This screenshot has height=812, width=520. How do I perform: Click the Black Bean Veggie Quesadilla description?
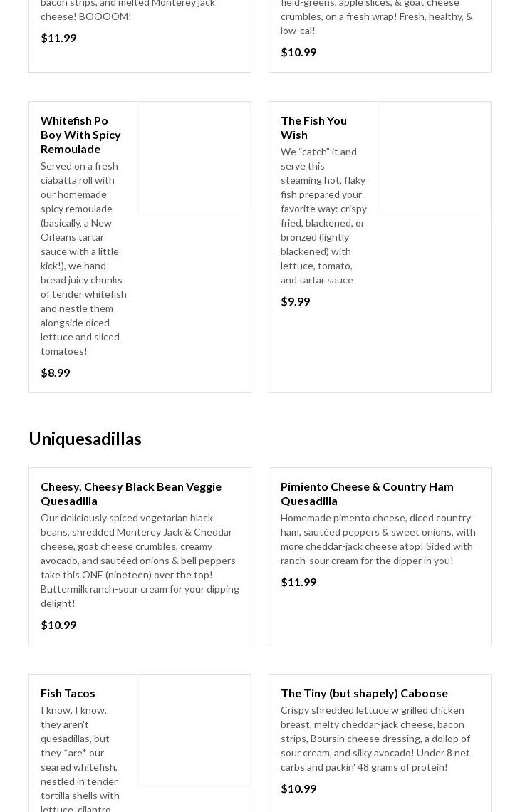click(140, 560)
